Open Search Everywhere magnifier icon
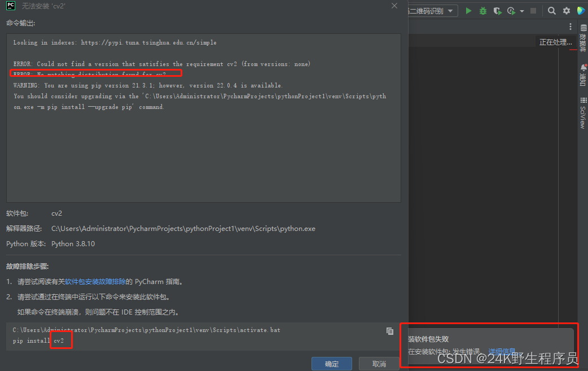 point(552,11)
